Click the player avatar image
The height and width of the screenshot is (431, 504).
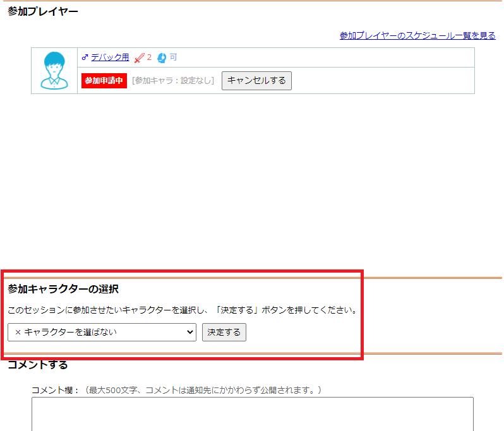click(x=54, y=71)
